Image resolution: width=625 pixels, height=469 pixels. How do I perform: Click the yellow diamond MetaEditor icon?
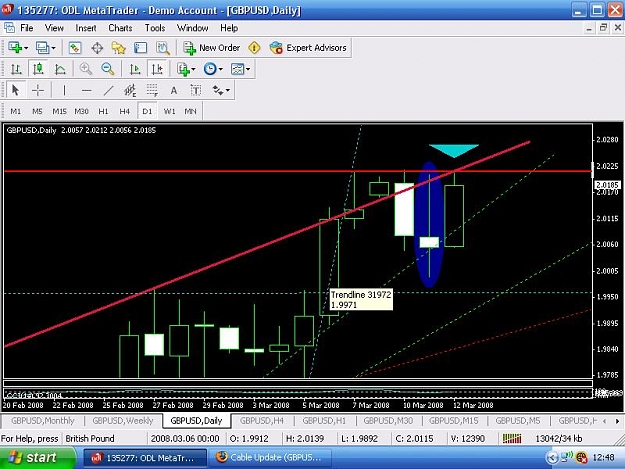(254, 48)
